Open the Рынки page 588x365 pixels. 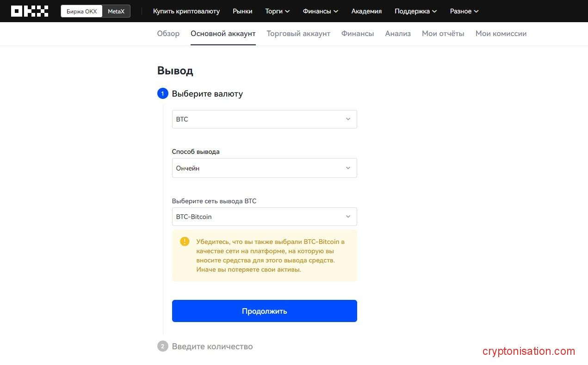point(242,11)
